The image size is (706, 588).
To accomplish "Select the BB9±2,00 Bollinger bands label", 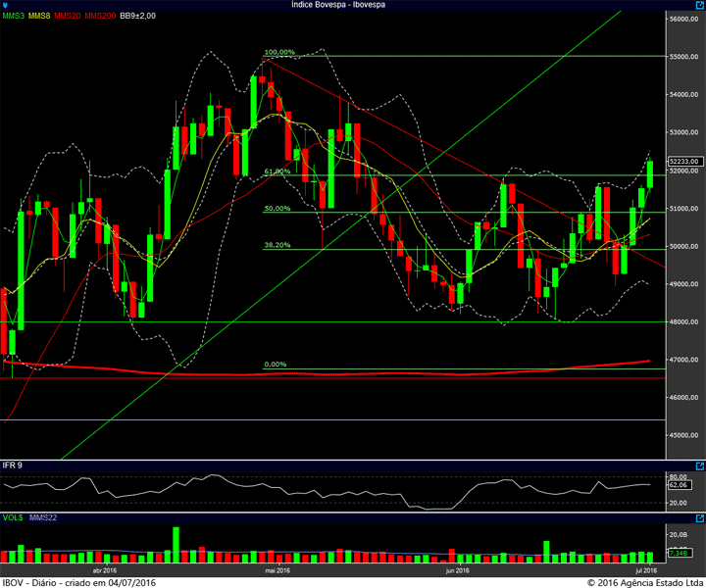I will click(x=138, y=16).
